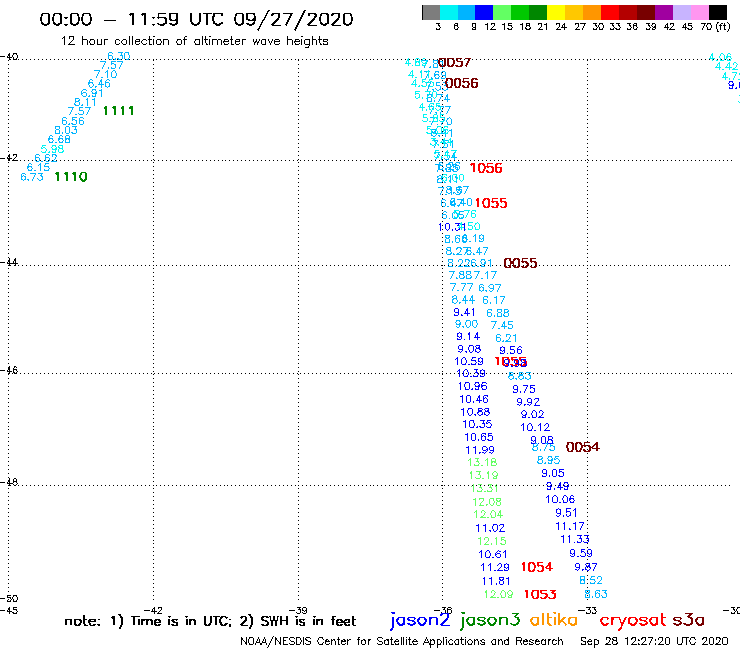This screenshot has width=740, height=650.
Task: Click the green wave height value 13.18
Action: coord(482,463)
